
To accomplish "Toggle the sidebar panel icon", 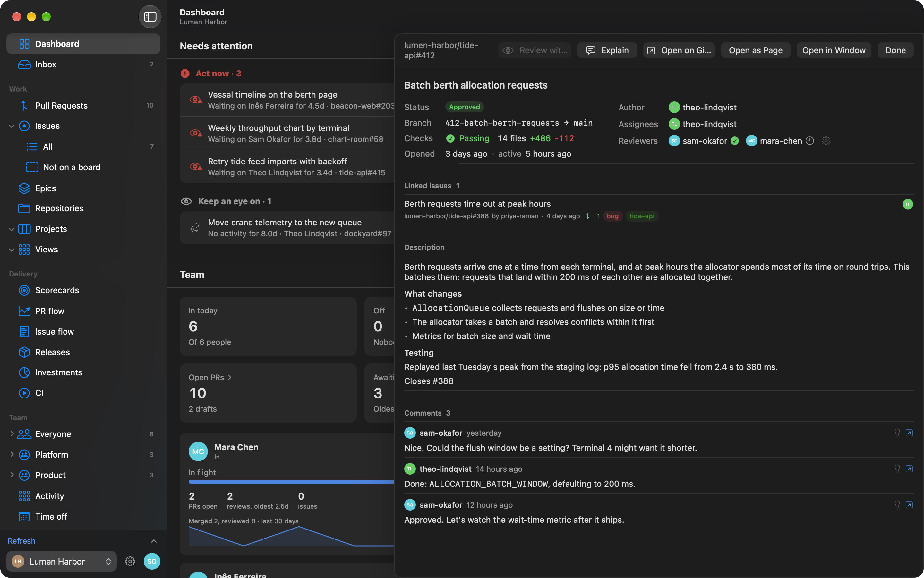I will point(150,16).
